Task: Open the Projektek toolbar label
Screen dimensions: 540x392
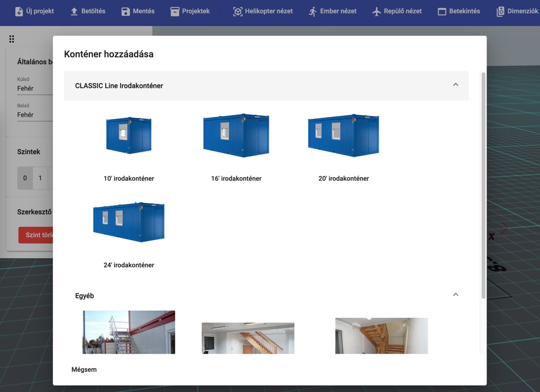Action: (196, 11)
